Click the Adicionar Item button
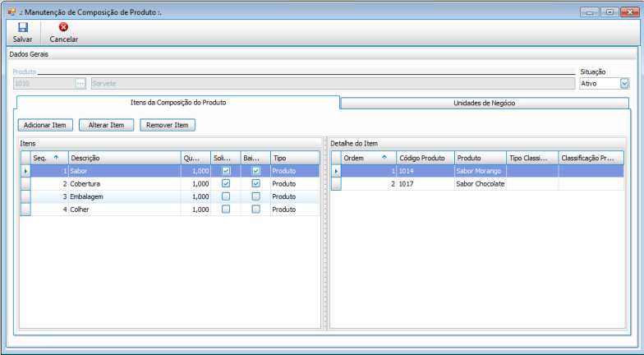 pyautogui.click(x=45, y=125)
